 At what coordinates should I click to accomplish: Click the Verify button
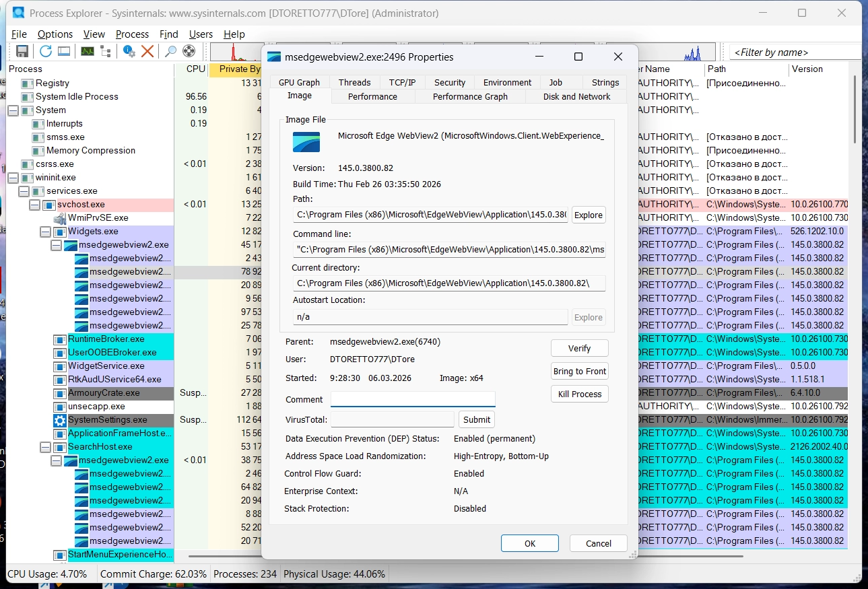click(x=579, y=348)
